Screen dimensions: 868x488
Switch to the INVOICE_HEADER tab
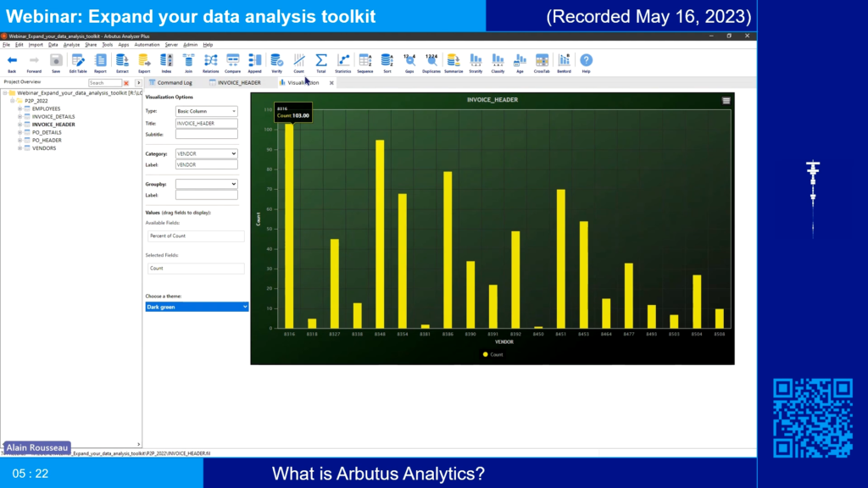(x=236, y=82)
